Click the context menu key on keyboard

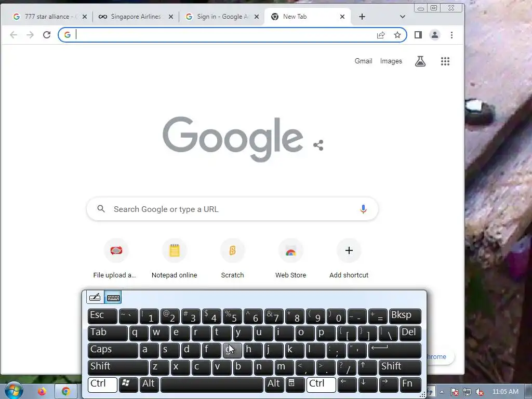[x=295, y=384]
